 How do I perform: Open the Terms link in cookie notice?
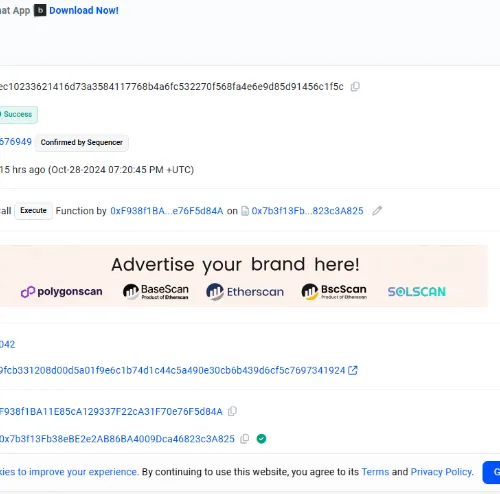click(375, 472)
